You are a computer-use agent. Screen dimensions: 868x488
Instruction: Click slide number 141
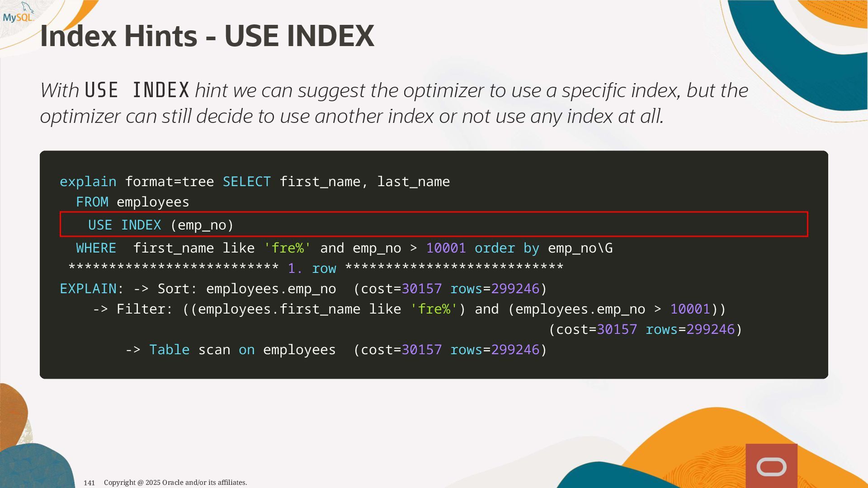click(89, 483)
